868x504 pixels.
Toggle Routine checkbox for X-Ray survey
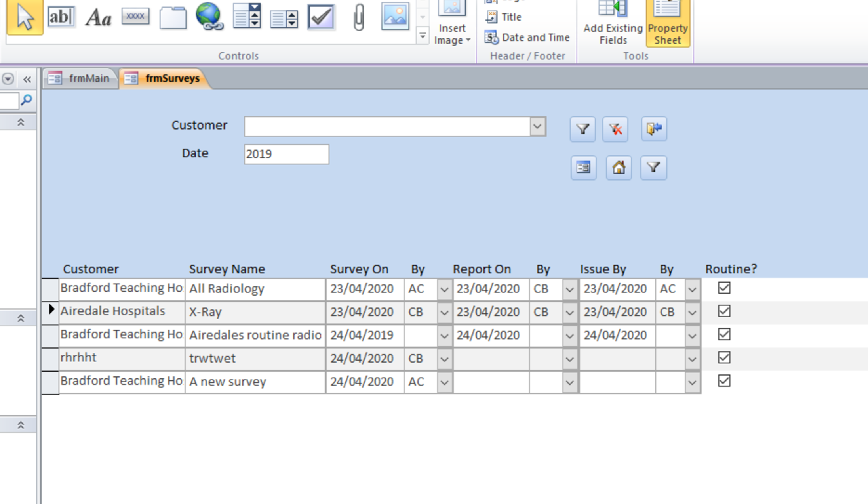click(x=724, y=311)
